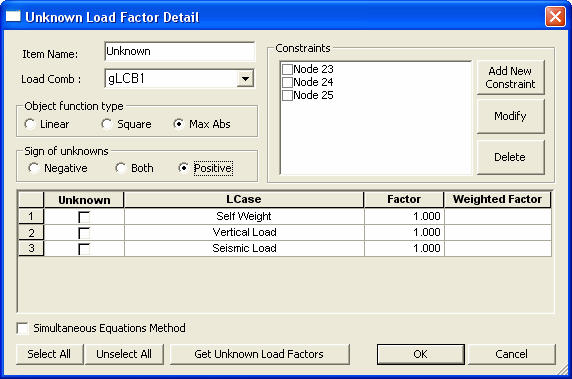Click into the Item Name field
Screen dimensions: 572x379
(179, 51)
